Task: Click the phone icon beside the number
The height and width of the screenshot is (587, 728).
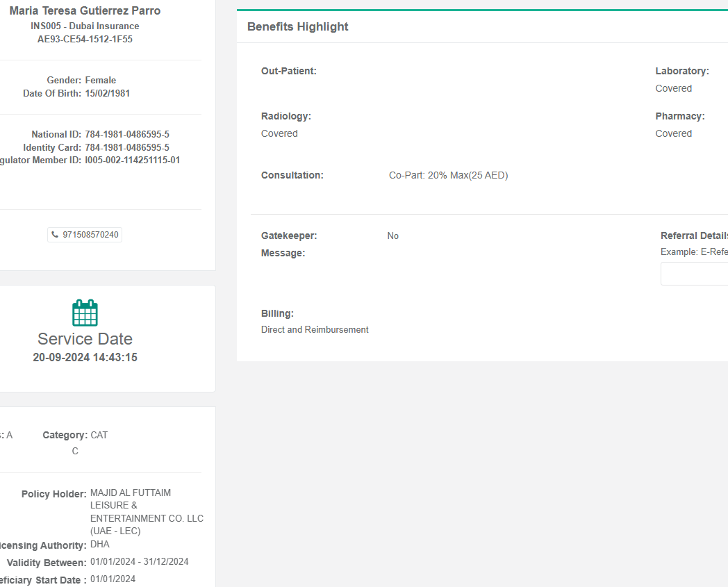Action: [55, 235]
